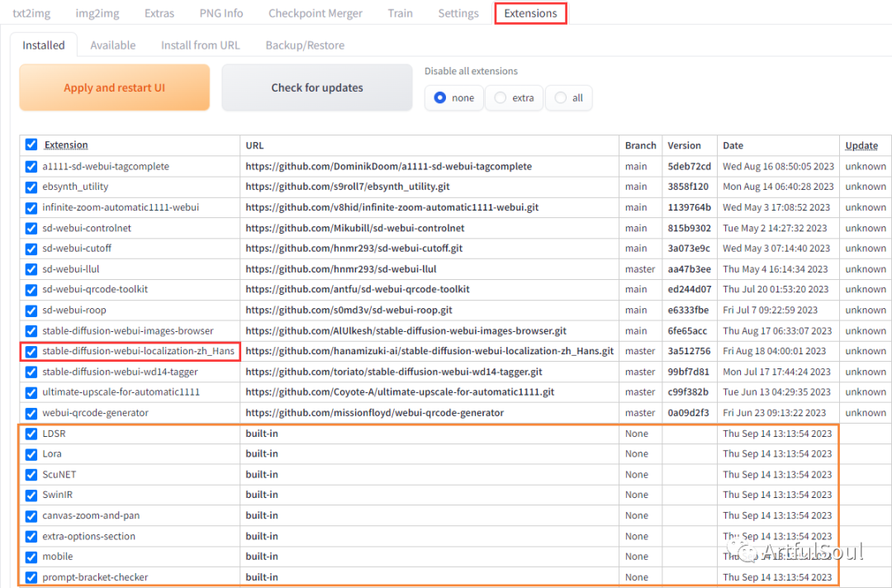Uncheck a1111-sd-webui-tagcomplete extension
892x588 pixels.
click(x=31, y=167)
